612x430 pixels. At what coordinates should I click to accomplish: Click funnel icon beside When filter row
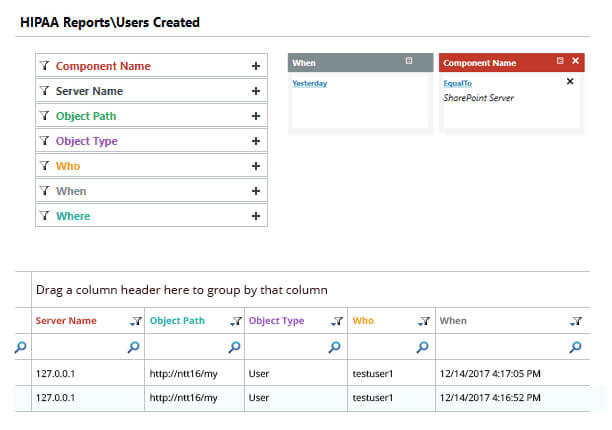pos(44,190)
